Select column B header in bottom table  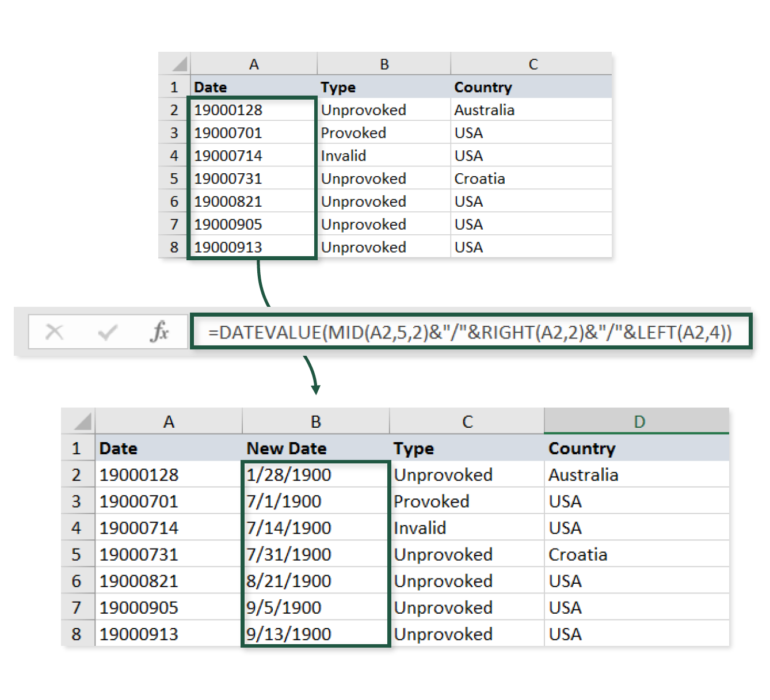coord(315,421)
